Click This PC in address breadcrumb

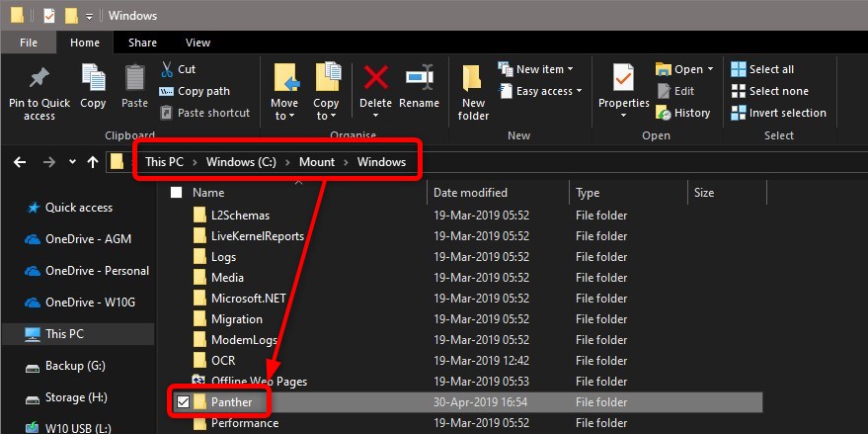[x=164, y=162]
